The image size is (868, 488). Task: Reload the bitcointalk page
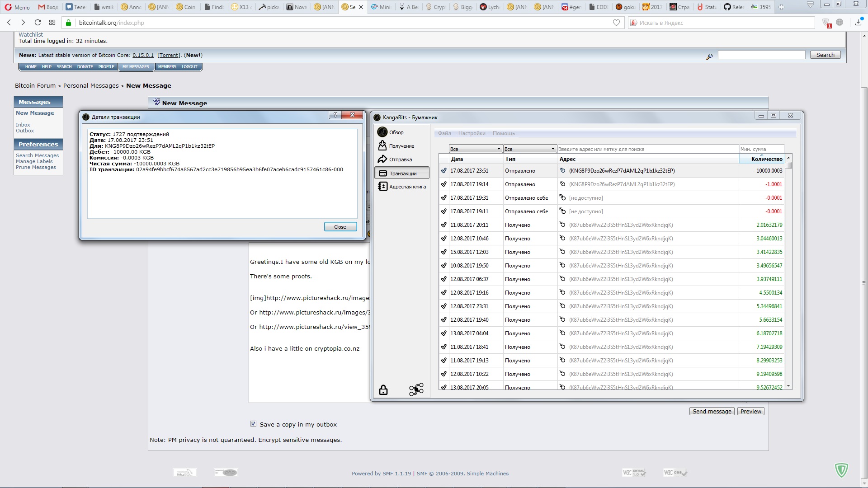(38, 23)
